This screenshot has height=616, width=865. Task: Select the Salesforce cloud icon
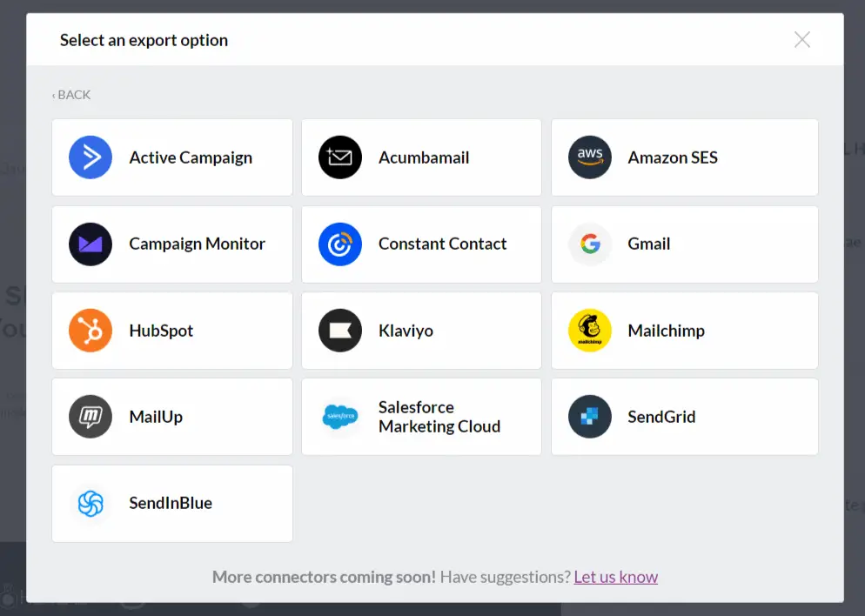(339, 417)
